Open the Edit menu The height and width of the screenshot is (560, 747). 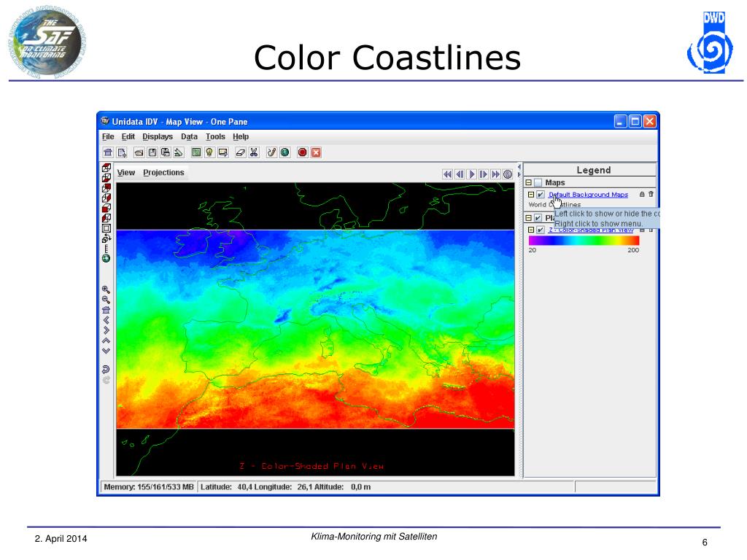[x=128, y=136]
